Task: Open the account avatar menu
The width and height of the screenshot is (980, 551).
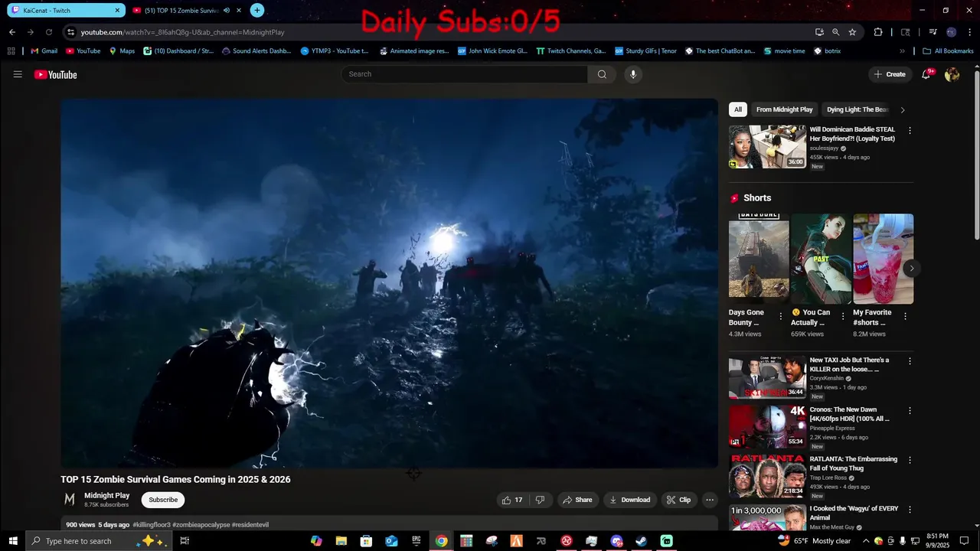Action: (x=952, y=74)
